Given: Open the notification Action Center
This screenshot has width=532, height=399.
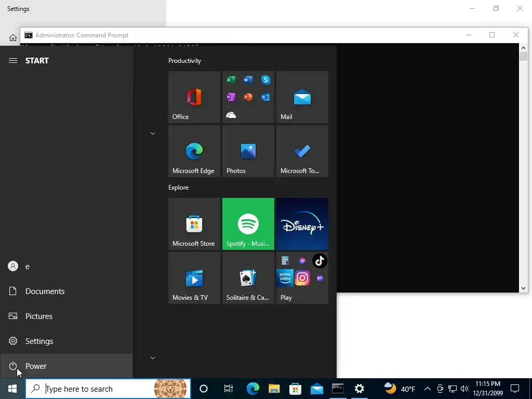Looking at the screenshot, I should tap(515, 389).
